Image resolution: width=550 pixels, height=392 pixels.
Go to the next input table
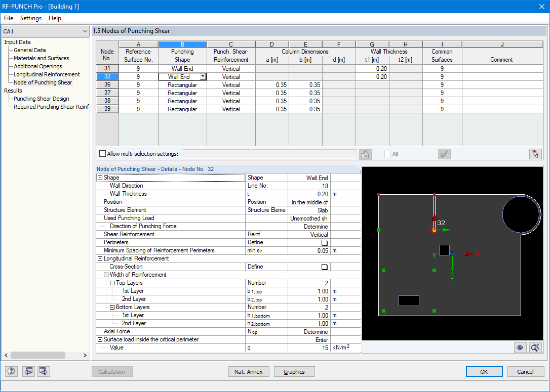(x=43, y=371)
